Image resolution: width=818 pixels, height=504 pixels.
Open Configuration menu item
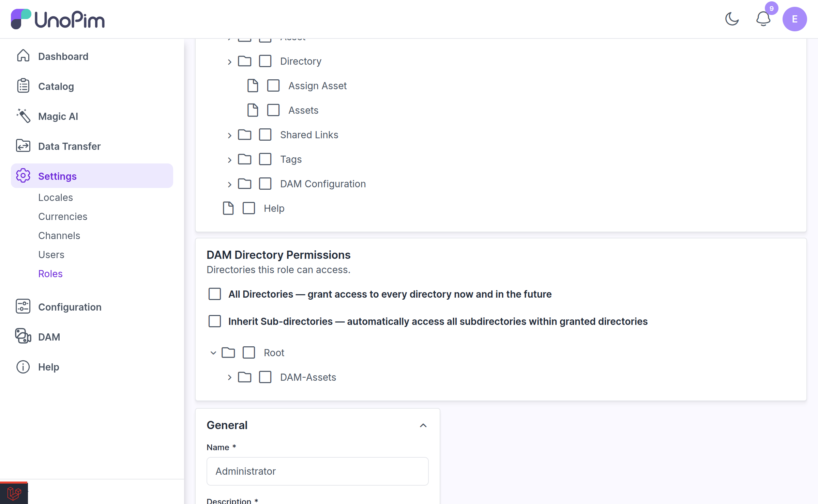tap(70, 307)
